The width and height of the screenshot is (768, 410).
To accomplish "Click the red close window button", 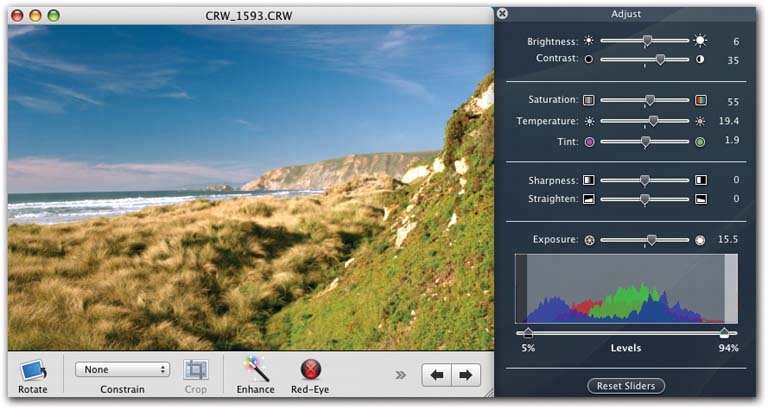I will click(17, 16).
